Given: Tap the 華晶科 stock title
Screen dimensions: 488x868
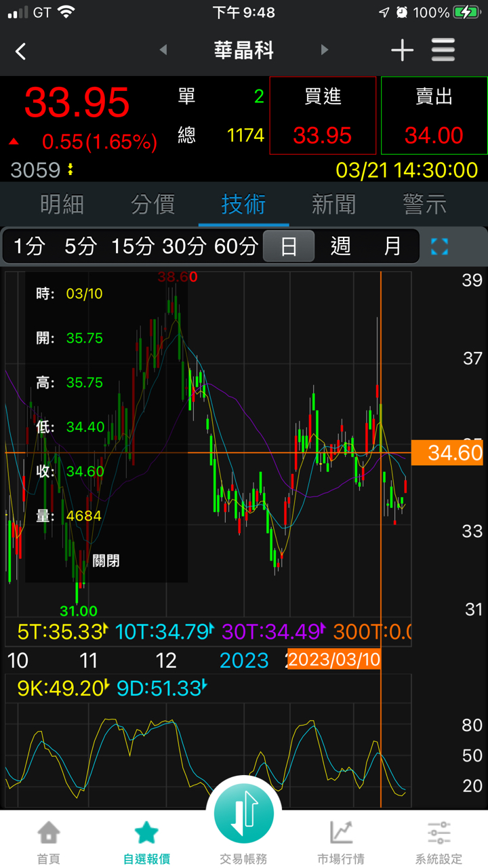Looking at the screenshot, I should 244,50.
